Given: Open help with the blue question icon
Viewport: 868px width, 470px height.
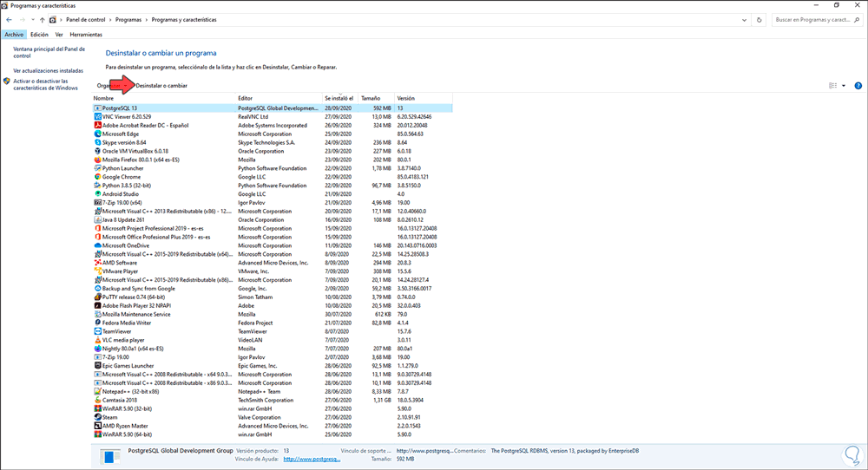Looking at the screenshot, I should 858,86.
